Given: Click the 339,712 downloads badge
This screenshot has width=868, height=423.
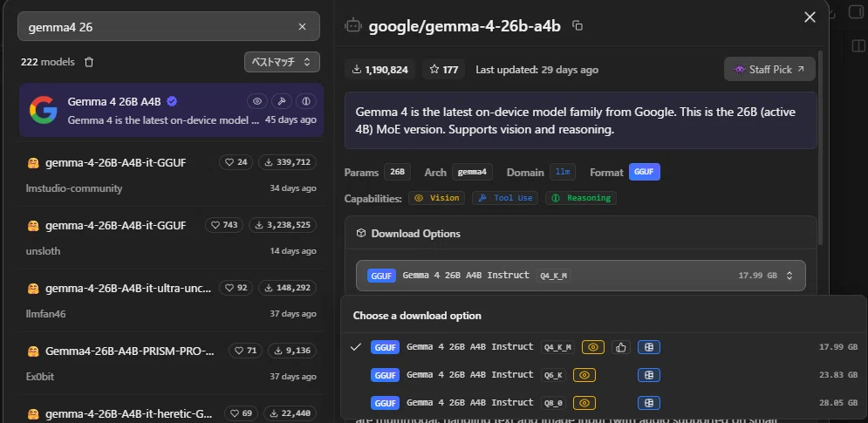Looking at the screenshot, I should (x=287, y=162).
